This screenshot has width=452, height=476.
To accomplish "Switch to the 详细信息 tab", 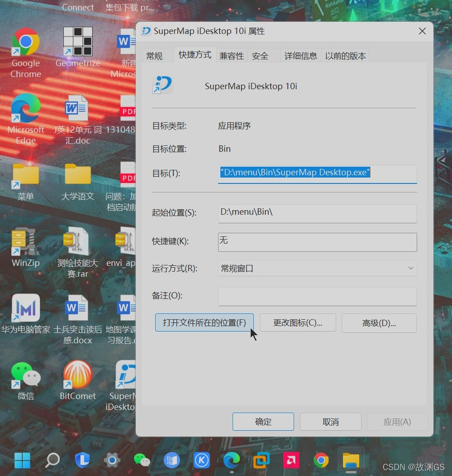I will [300, 56].
